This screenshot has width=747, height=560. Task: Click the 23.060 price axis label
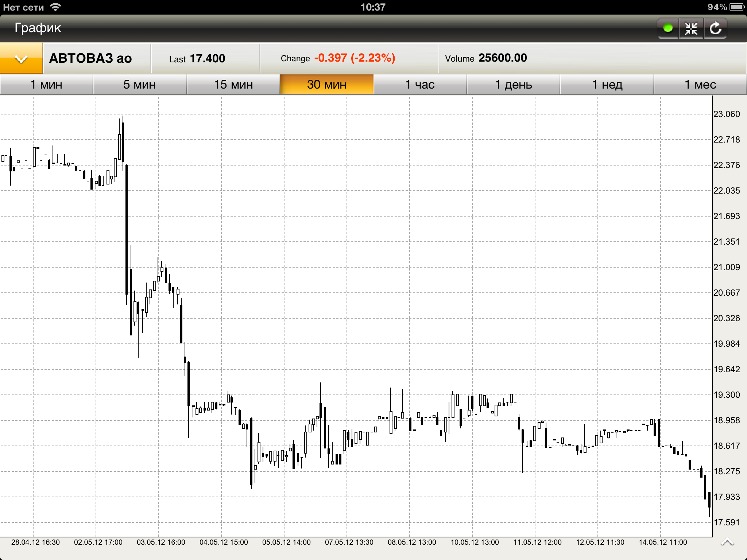[727, 114]
